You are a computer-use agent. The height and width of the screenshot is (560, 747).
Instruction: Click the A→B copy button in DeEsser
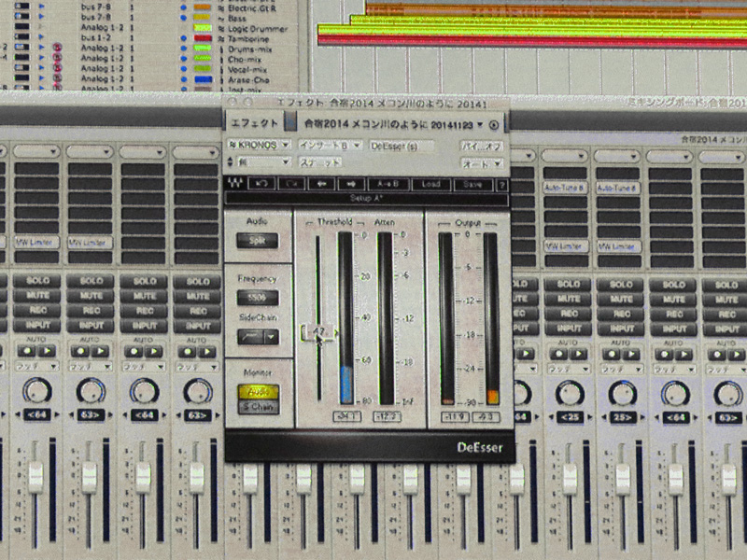[x=388, y=184]
